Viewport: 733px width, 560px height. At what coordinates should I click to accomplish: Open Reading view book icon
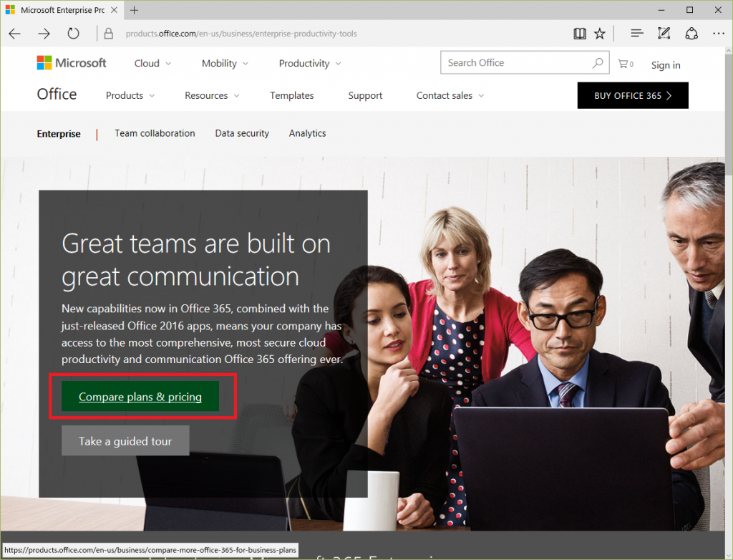(580, 34)
